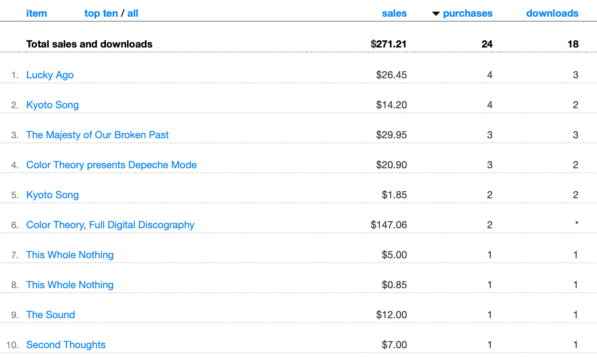Open the eighth-ranked This Whole Nothing
The width and height of the screenshot is (597, 364).
pos(70,285)
